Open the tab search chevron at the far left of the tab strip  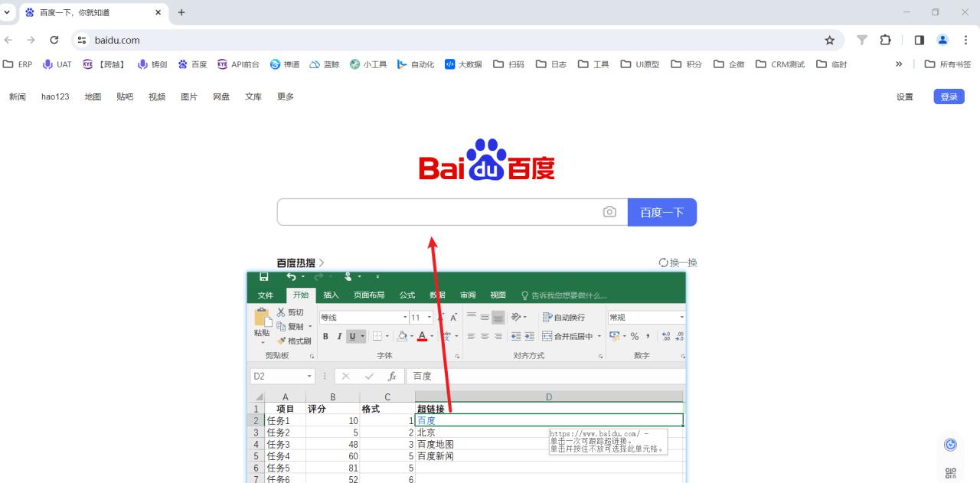8,12
